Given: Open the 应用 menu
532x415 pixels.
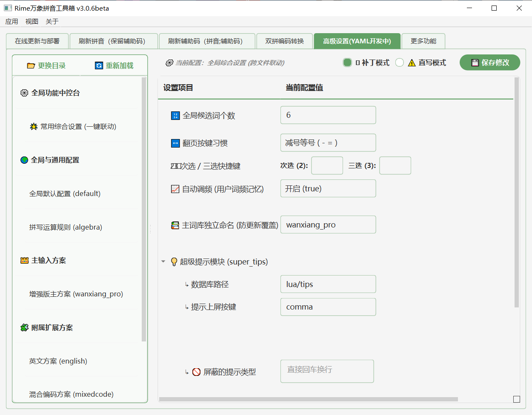Looking at the screenshot, I should point(11,22).
